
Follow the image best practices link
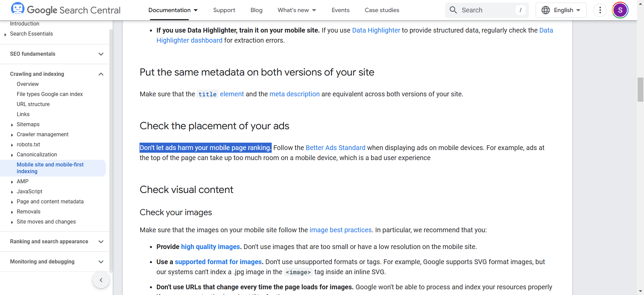pyautogui.click(x=340, y=230)
